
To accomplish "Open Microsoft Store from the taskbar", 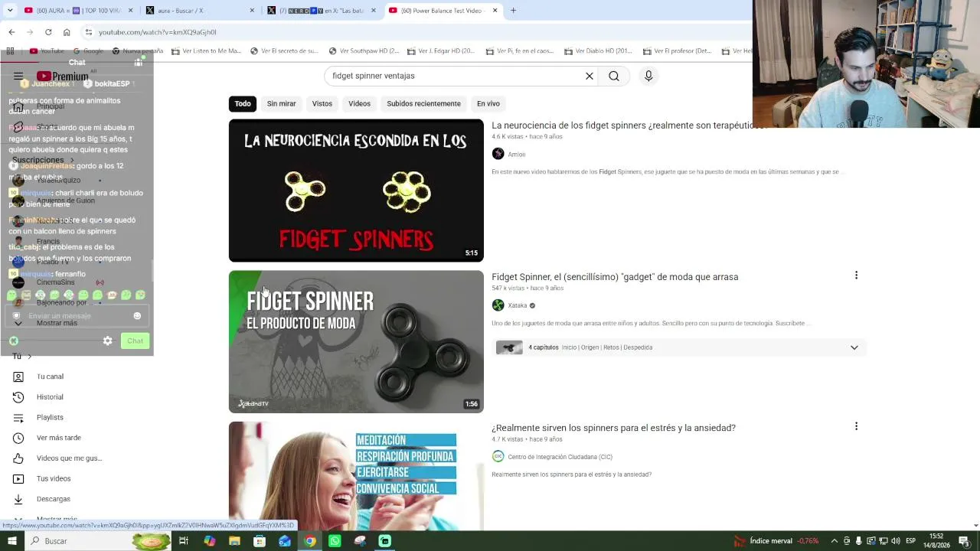I will 260,541.
